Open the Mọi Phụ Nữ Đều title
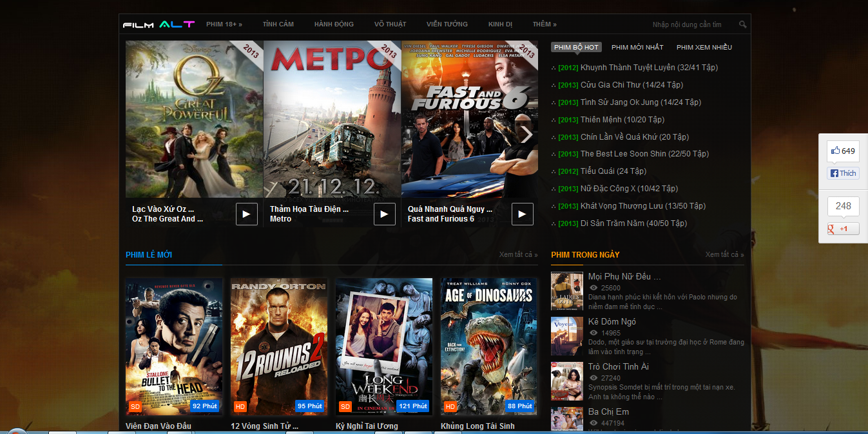Image resolution: width=868 pixels, height=434 pixels. click(624, 276)
